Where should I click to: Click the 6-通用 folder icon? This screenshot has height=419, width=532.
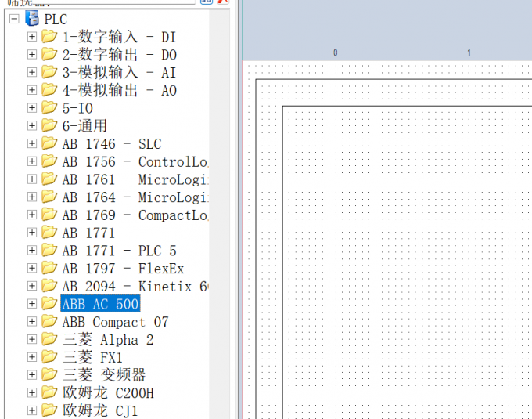[x=49, y=125]
